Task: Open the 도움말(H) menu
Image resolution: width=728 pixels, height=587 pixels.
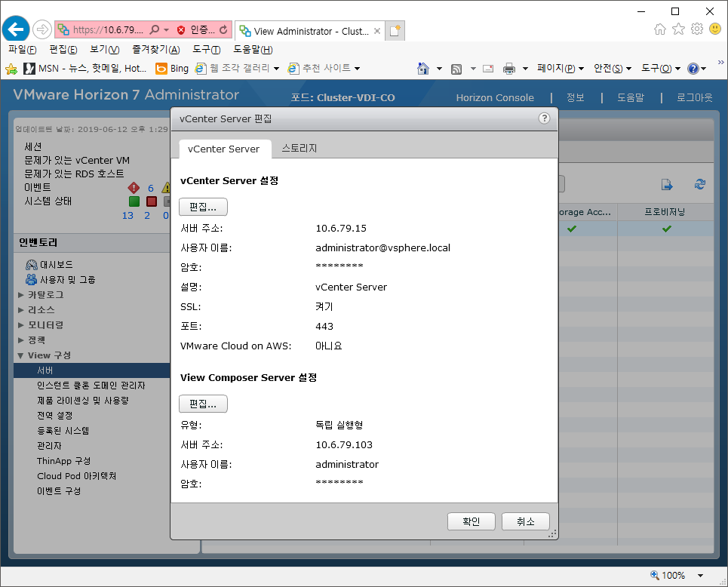Action: pyautogui.click(x=253, y=49)
